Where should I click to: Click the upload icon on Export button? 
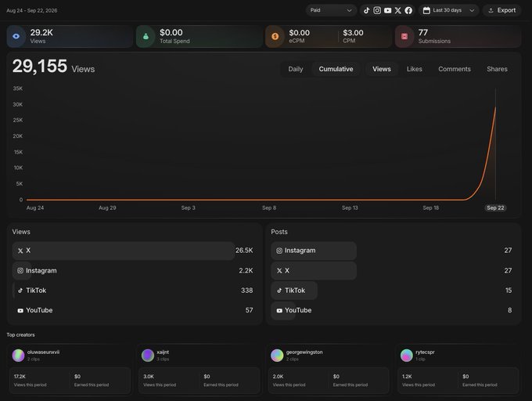[x=491, y=10]
